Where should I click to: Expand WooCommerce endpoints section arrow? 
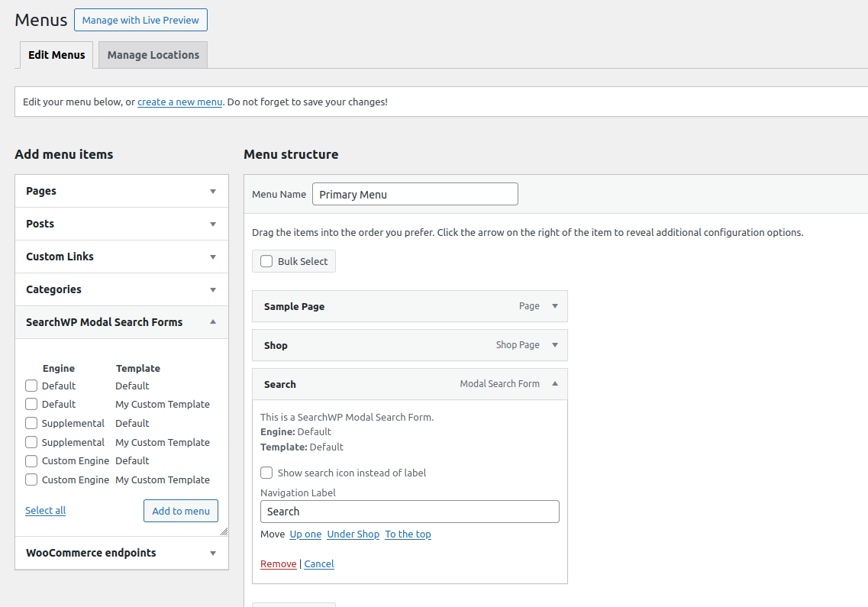(x=213, y=554)
